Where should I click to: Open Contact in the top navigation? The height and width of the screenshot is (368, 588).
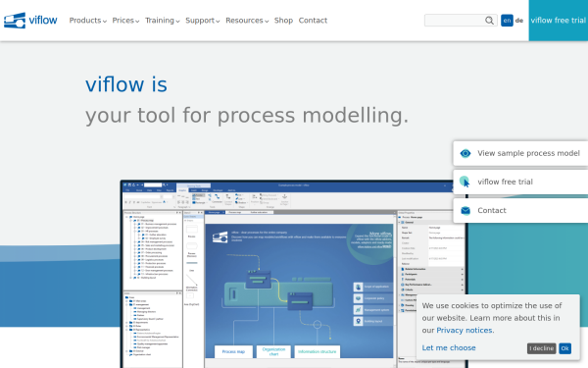(313, 21)
